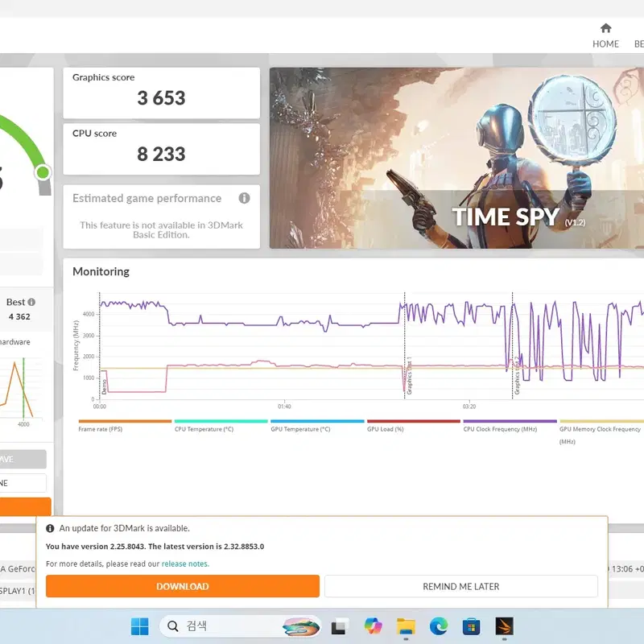Viewport: 644px width, 644px height.
Task: Select the Graphics test 2 marker line
Action: coord(513,345)
